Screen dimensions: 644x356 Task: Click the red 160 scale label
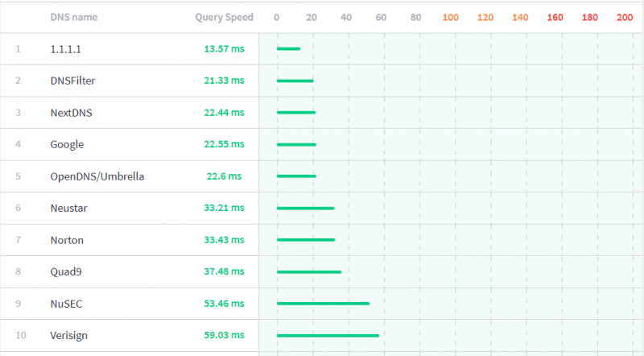point(555,18)
